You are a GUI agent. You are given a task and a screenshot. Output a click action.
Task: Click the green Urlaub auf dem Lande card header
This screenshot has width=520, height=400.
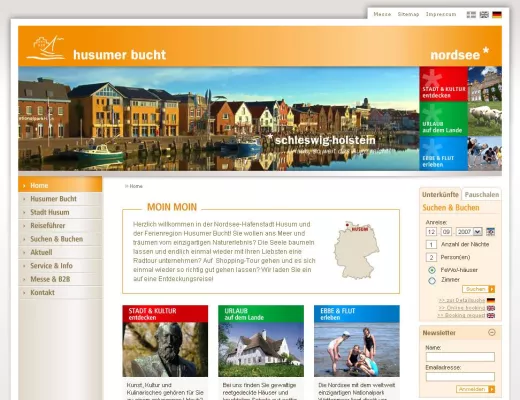(261, 314)
